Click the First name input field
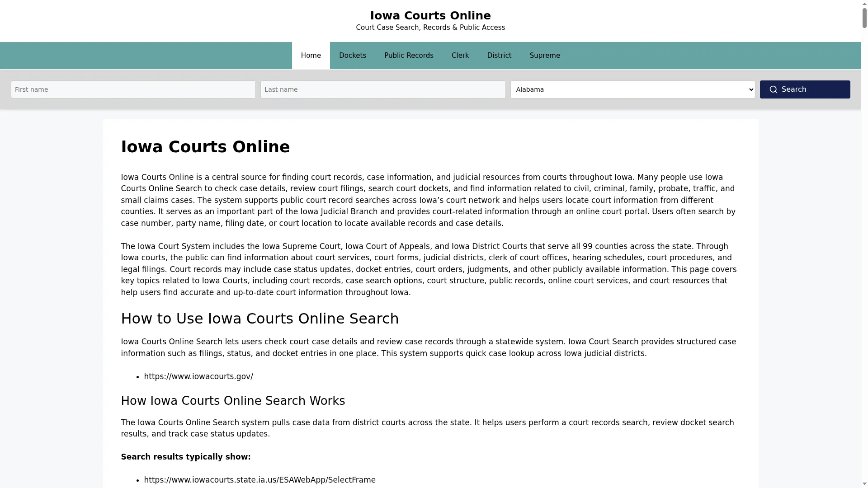This screenshot has height=488, width=868. pos(133,89)
